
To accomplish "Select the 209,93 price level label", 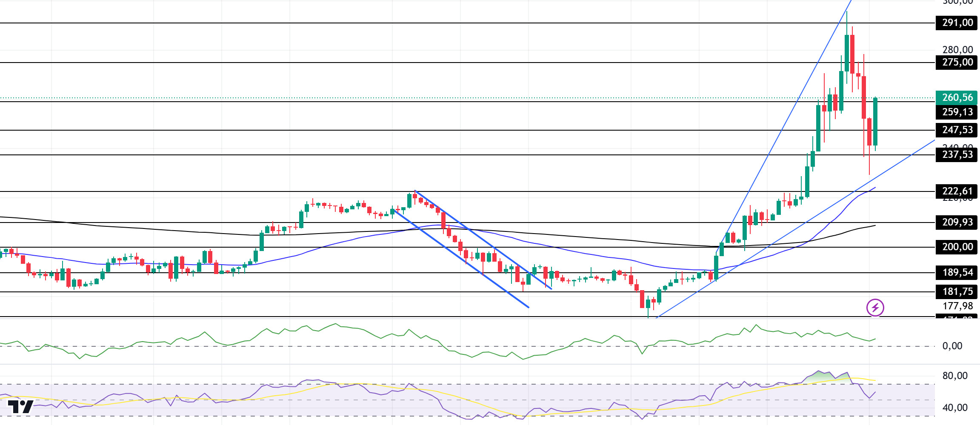I will 956,222.
